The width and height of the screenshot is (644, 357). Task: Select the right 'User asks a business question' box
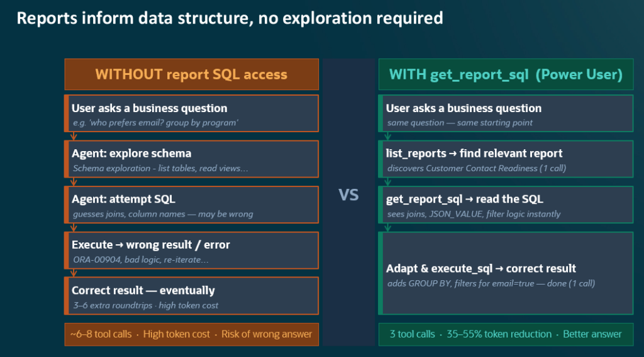click(x=506, y=113)
